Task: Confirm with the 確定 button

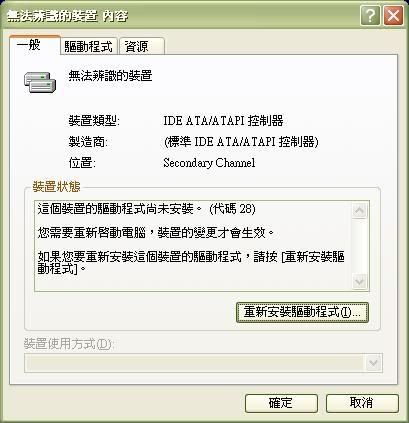Action: [281, 403]
